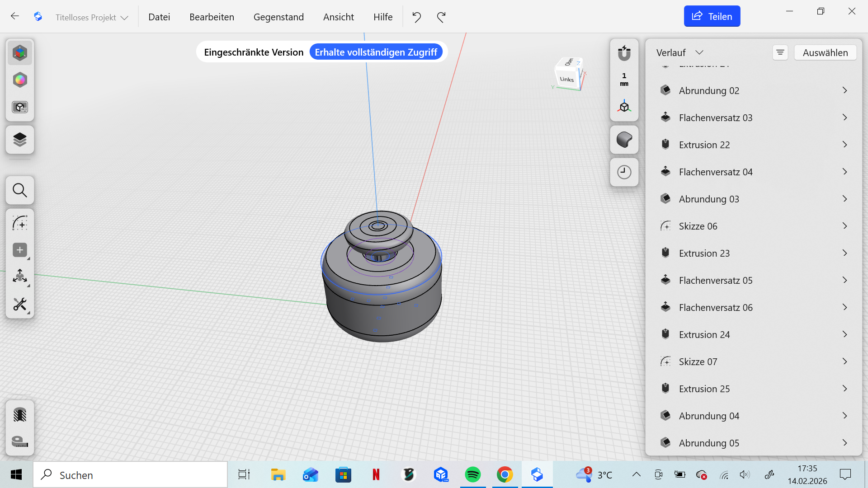The height and width of the screenshot is (488, 868).
Task: Open the layers stack panel
Action: pyautogui.click(x=20, y=140)
